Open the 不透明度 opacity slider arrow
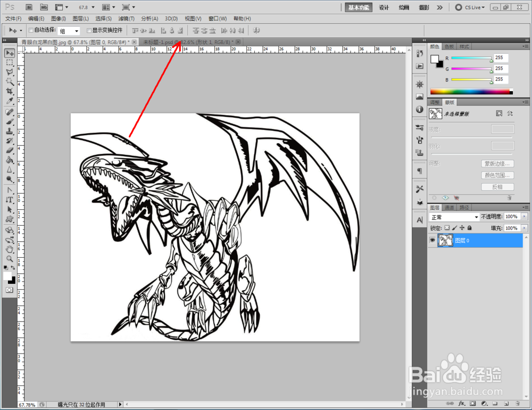 tap(525, 216)
